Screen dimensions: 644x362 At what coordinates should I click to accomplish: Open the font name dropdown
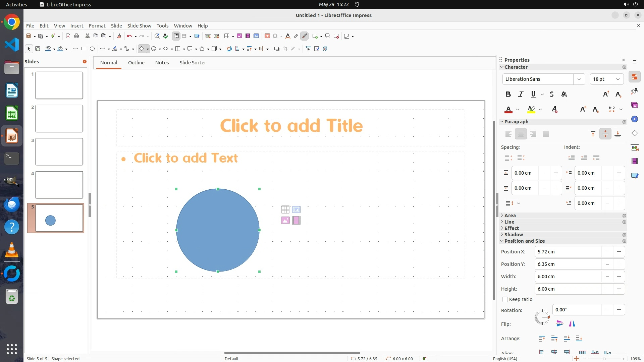[x=579, y=79]
